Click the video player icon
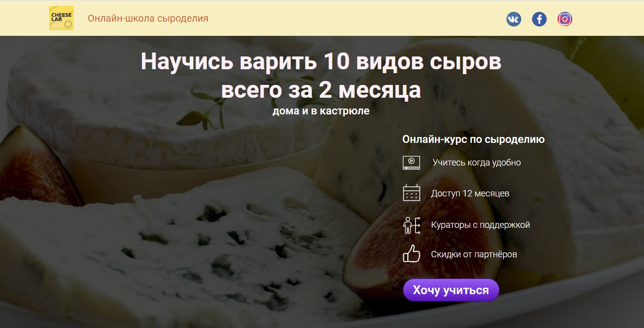The height and width of the screenshot is (328, 644). tap(411, 163)
